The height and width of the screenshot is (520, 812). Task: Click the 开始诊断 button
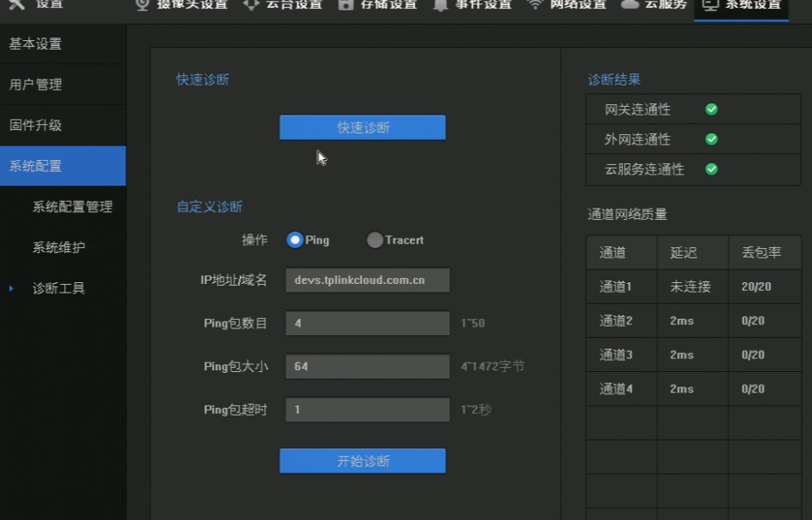pyautogui.click(x=362, y=460)
